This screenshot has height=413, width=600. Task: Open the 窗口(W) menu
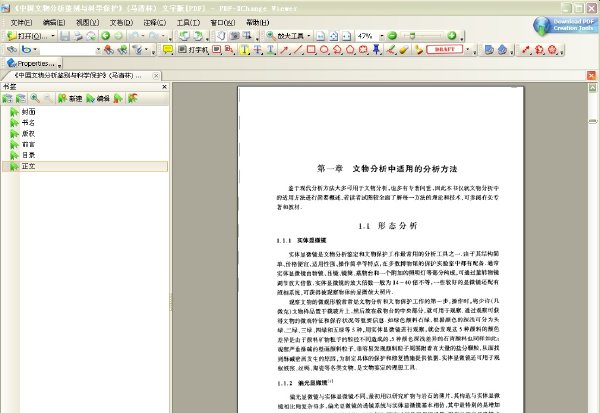(223, 23)
